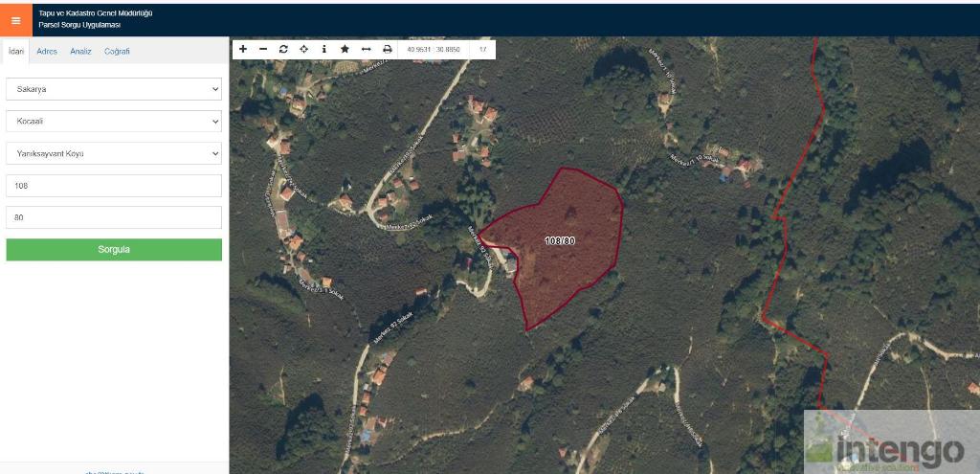
Task: Expand the Yanıksayvant Köyü neighborhood dropdown
Action: (x=114, y=153)
